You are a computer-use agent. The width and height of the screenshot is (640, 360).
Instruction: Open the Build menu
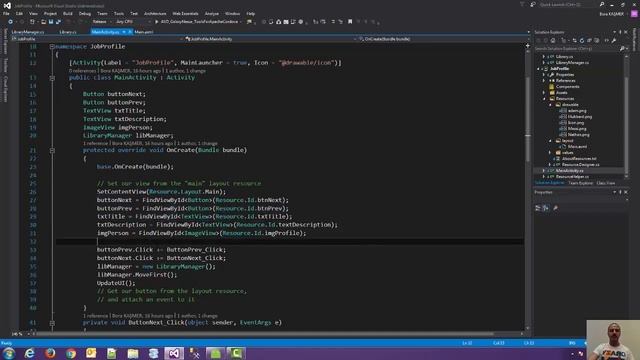68,13
